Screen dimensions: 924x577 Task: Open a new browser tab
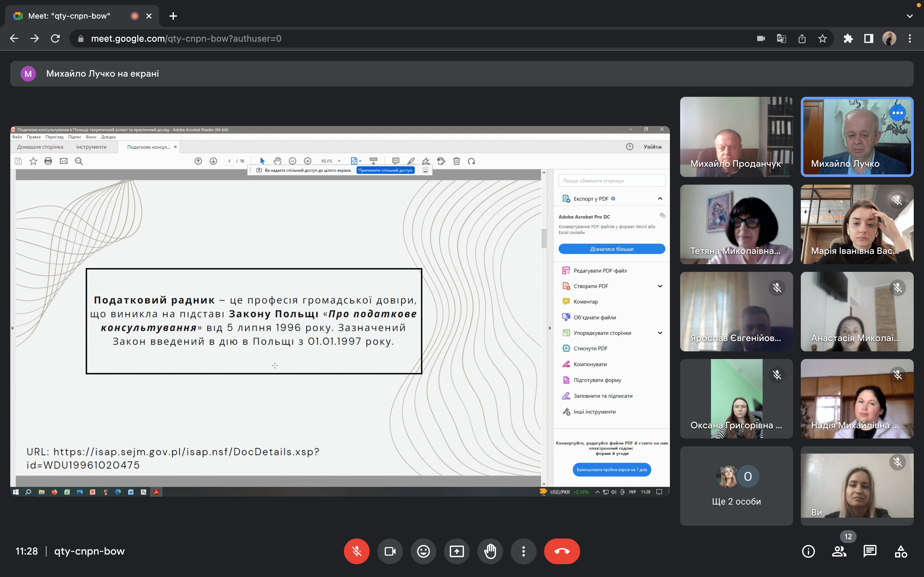173,16
